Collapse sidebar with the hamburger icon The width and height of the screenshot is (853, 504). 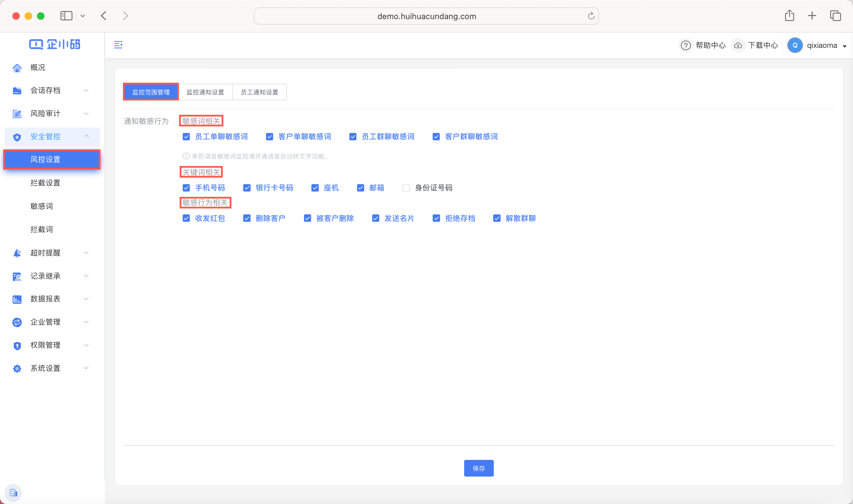(118, 45)
